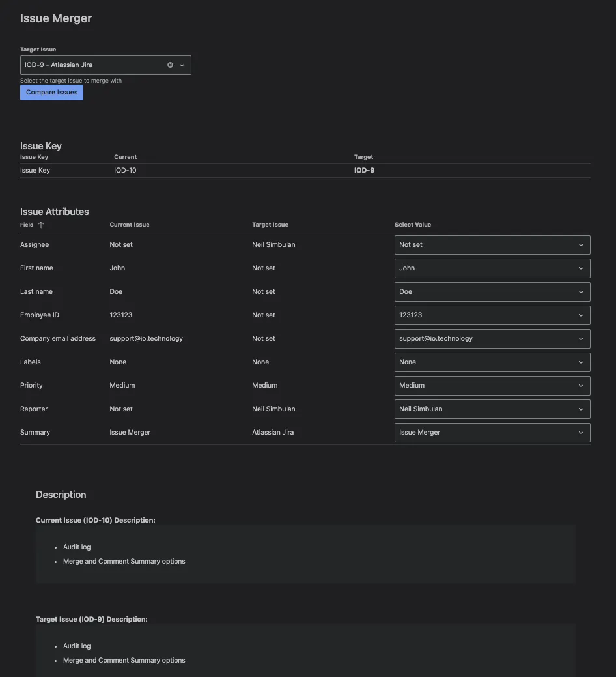Open the Priority value dropdown
Screen dimensions: 616x677
point(492,386)
